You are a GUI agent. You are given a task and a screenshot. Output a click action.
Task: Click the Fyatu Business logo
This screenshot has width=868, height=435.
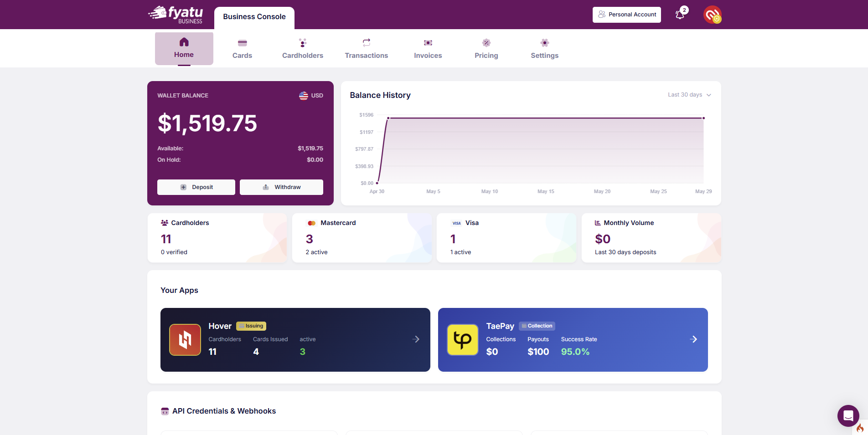(x=176, y=15)
